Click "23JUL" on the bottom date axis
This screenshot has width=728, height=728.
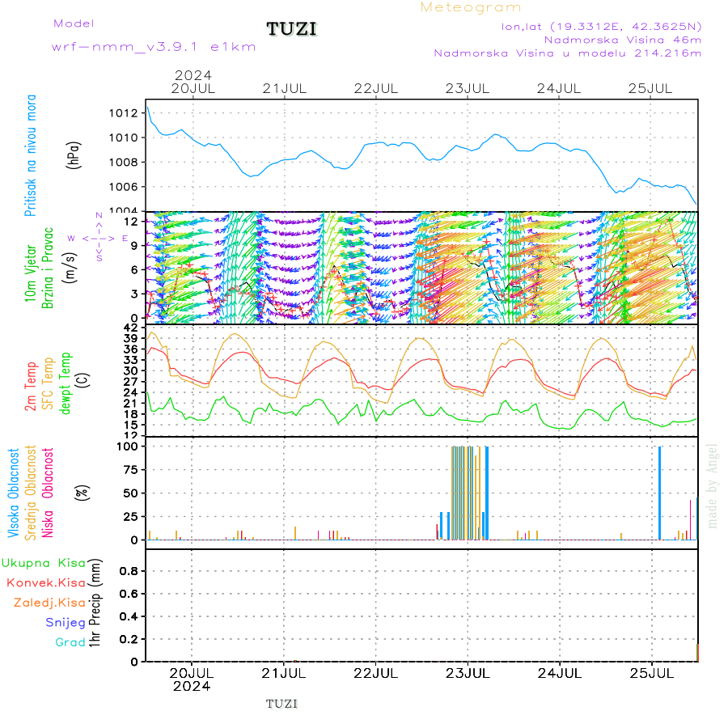coord(468,673)
